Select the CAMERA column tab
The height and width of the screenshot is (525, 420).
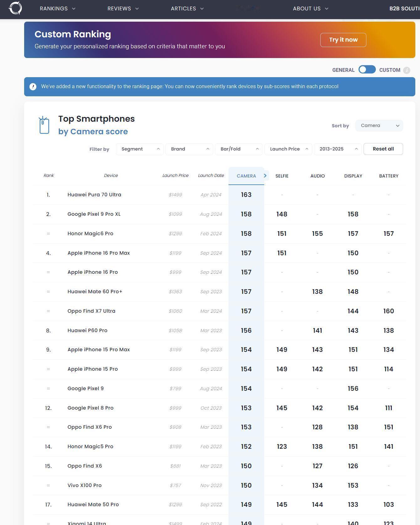click(246, 176)
